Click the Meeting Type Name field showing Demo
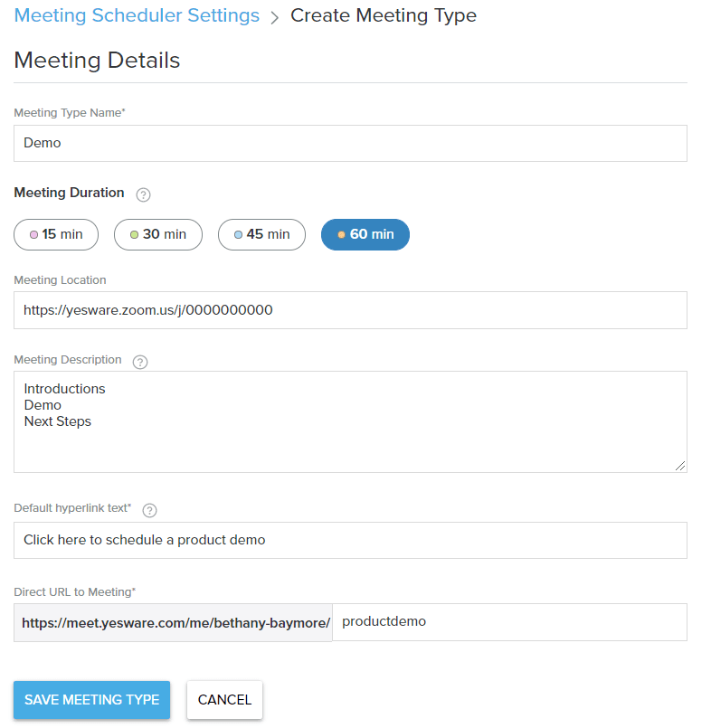Image resolution: width=711 pixels, height=728 pixels. (350, 143)
